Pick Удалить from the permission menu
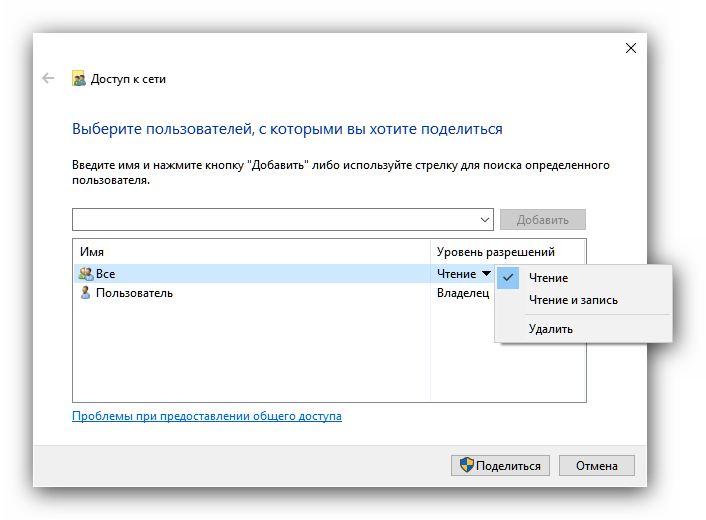The width and height of the screenshot is (706, 520). (x=550, y=329)
